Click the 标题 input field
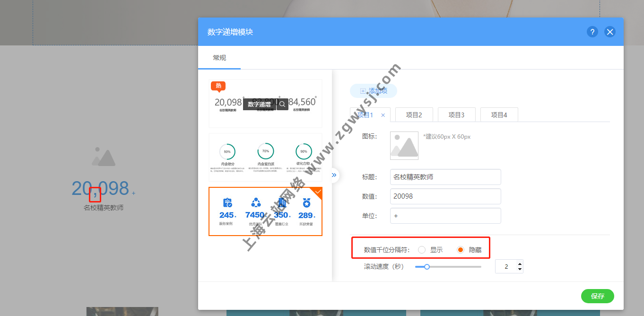Image resolution: width=644 pixels, height=316 pixels. tap(445, 177)
